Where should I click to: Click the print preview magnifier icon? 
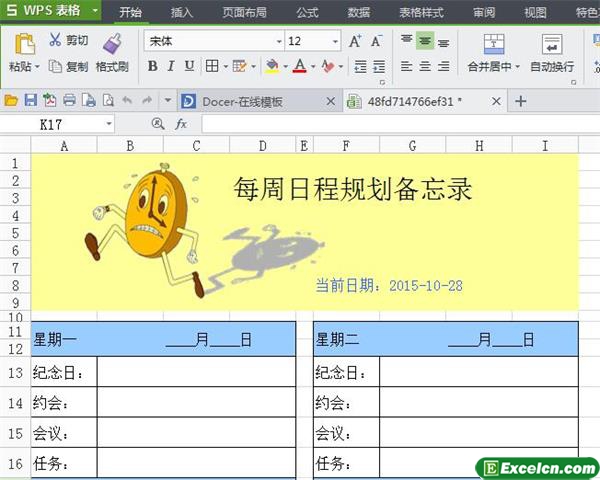108,101
